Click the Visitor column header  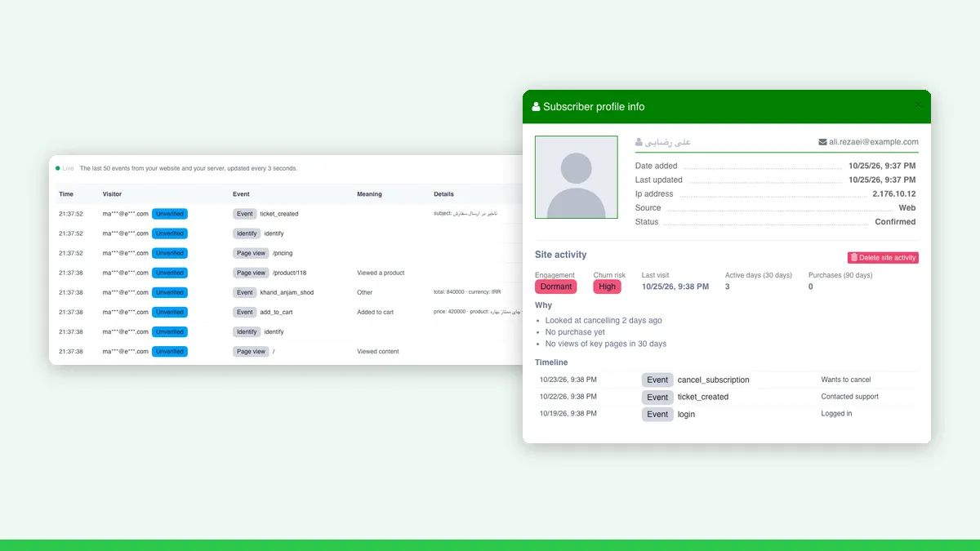click(113, 194)
